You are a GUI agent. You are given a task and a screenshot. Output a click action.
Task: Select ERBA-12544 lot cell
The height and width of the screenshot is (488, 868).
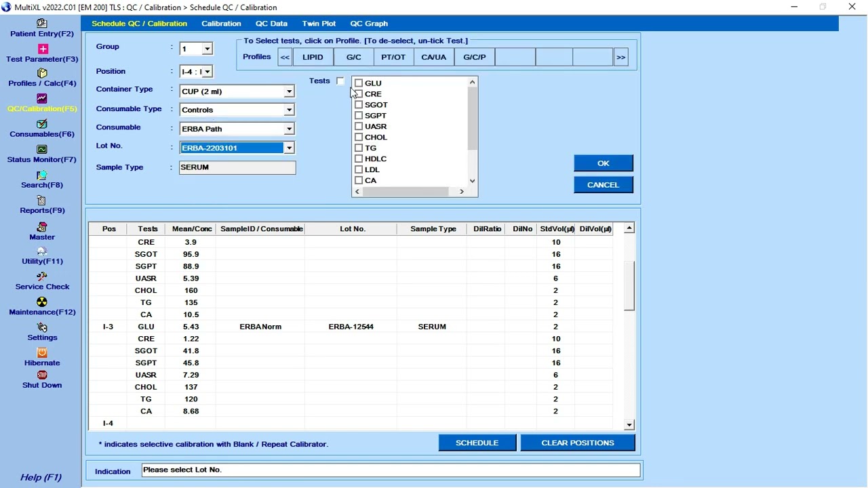[351, 327]
